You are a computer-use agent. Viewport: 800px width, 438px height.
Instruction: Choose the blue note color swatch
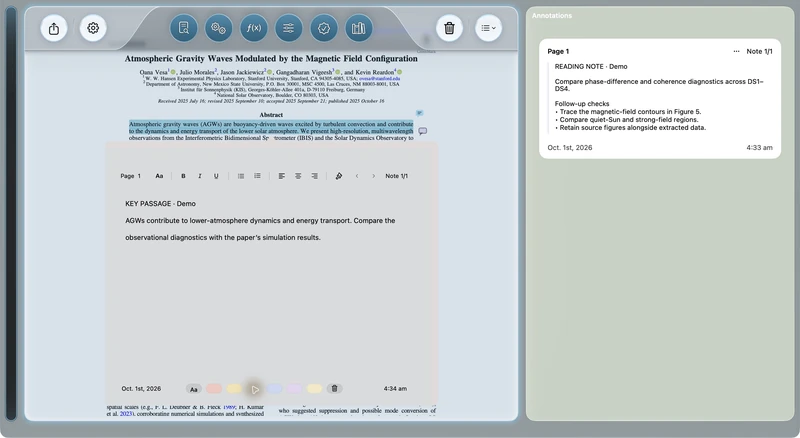tap(274, 389)
